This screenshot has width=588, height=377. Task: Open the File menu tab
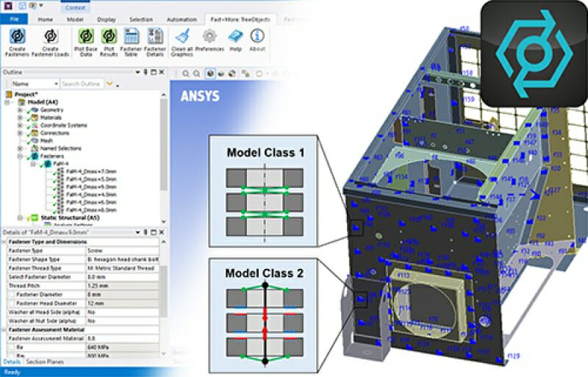click(x=14, y=19)
